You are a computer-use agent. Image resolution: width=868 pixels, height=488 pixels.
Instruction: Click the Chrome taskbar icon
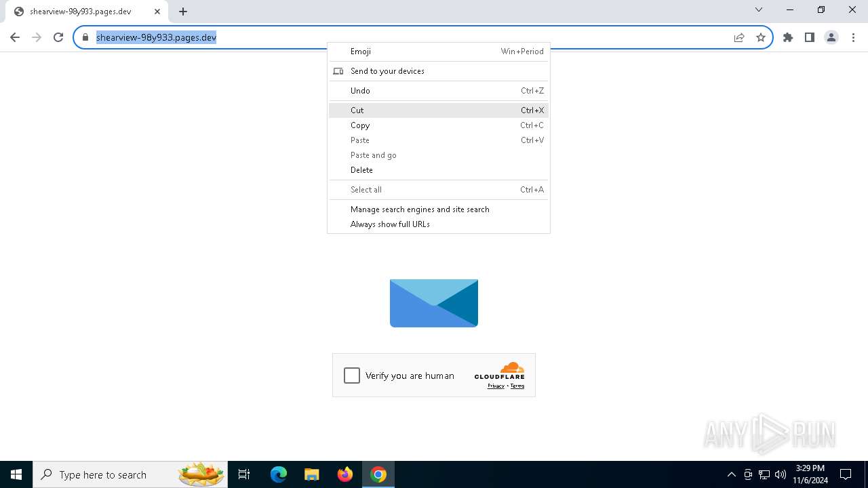pyautogui.click(x=378, y=474)
